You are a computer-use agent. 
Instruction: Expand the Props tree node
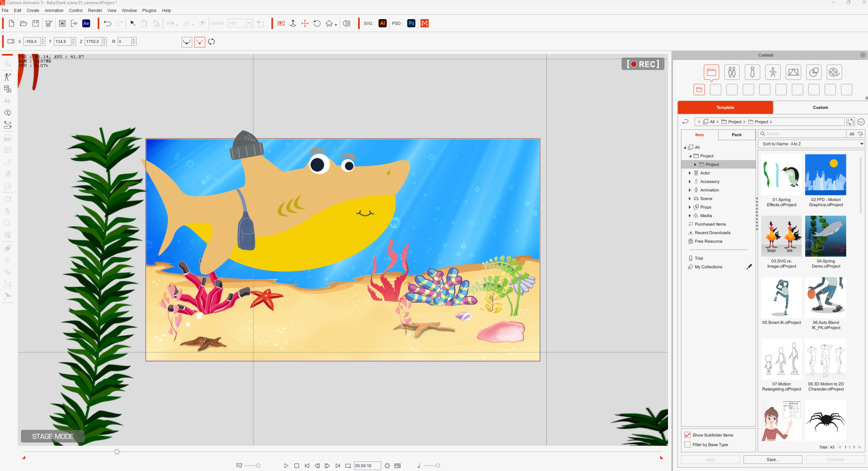click(x=690, y=207)
